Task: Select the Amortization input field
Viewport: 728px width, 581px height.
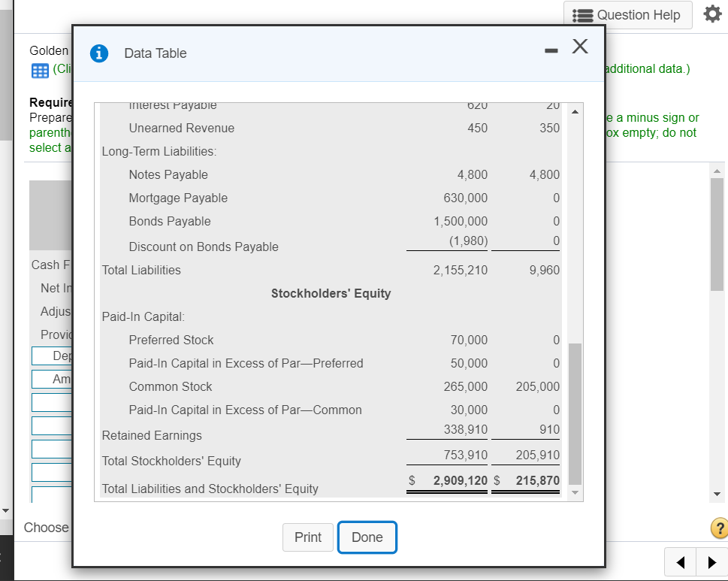Action: 50,379
